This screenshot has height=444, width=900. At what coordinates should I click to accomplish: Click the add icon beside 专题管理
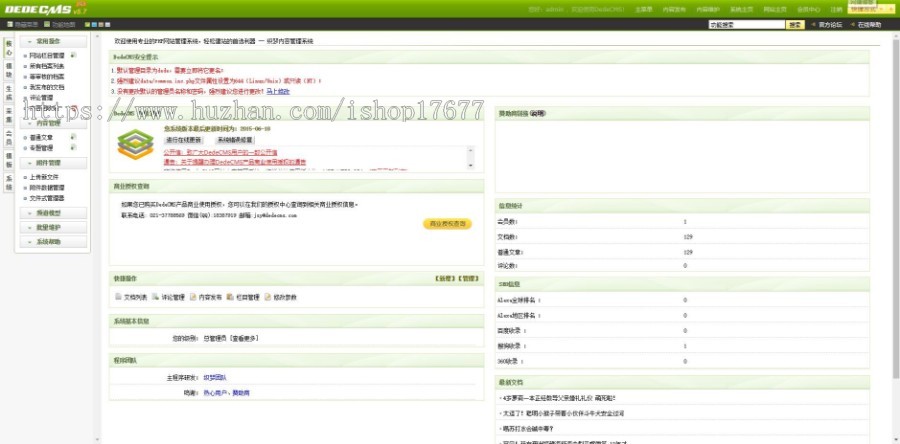pyautogui.click(x=73, y=147)
